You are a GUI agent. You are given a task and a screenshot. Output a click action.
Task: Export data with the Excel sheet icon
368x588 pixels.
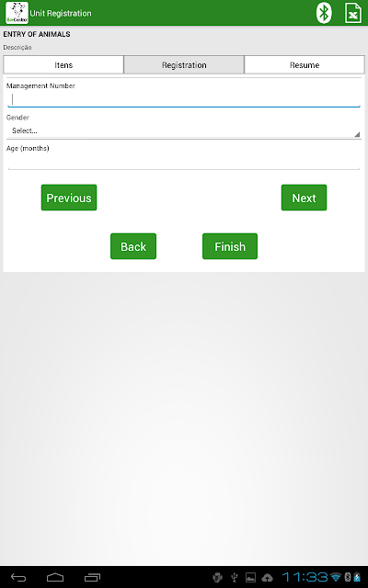[353, 13]
